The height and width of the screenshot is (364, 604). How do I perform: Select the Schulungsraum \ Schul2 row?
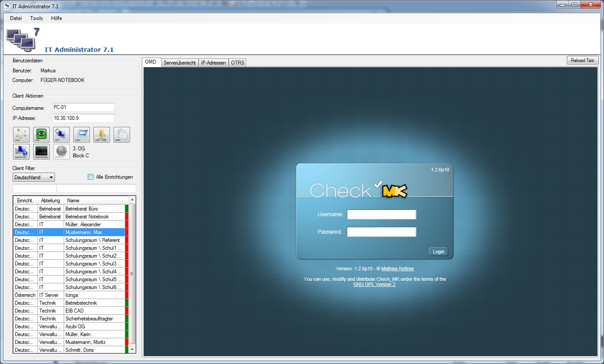pos(71,256)
